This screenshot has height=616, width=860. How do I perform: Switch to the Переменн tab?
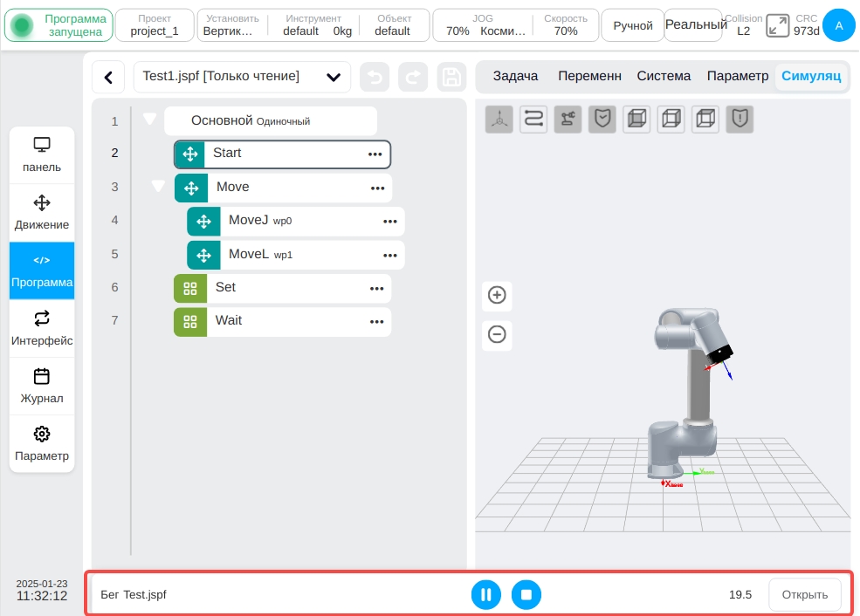(589, 76)
